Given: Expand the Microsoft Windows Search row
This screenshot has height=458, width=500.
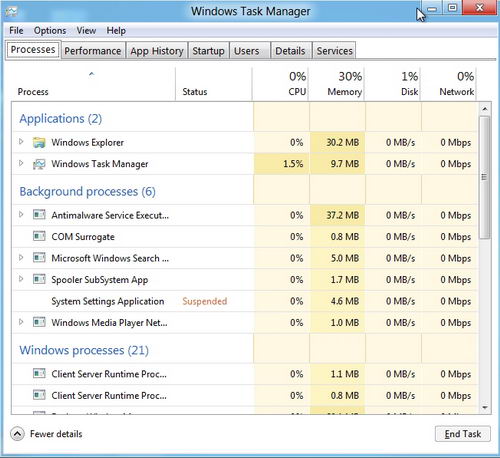Looking at the screenshot, I should (x=21, y=257).
